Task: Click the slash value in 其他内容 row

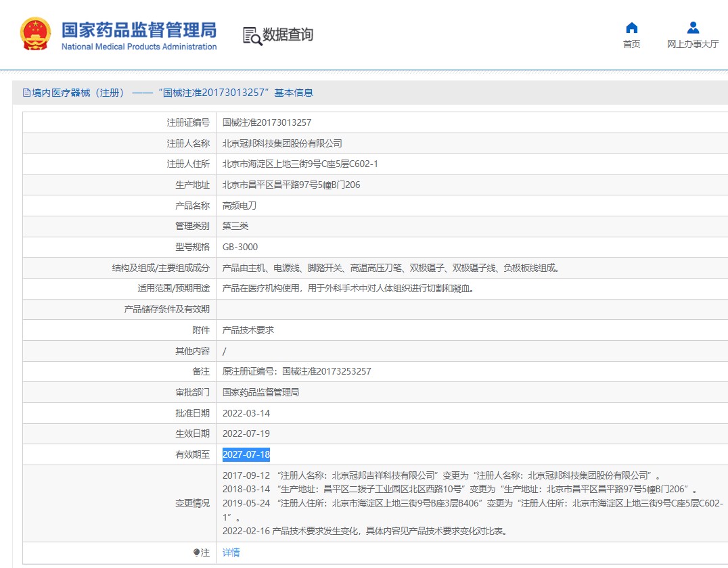Action: tap(224, 352)
